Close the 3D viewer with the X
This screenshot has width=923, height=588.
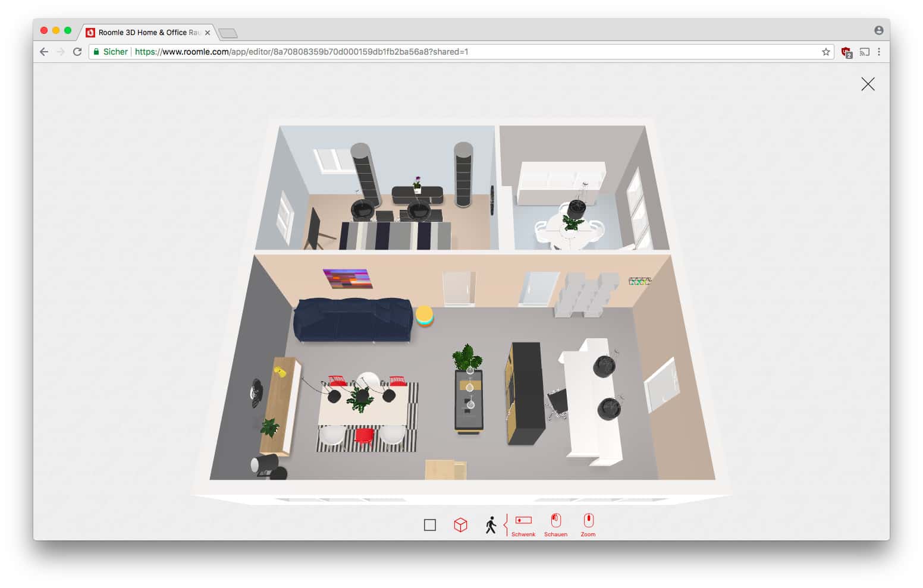[x=868, y=84]
